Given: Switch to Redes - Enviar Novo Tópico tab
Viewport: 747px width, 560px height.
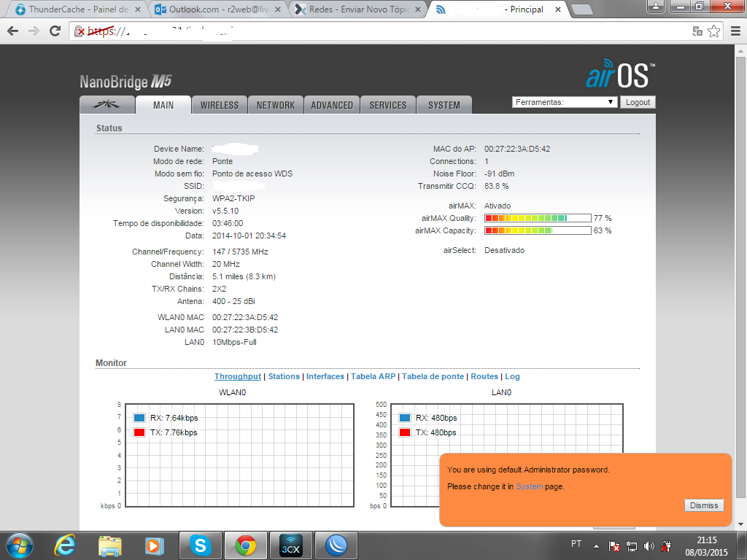Looking at the screenshot, I should (358, 9).
